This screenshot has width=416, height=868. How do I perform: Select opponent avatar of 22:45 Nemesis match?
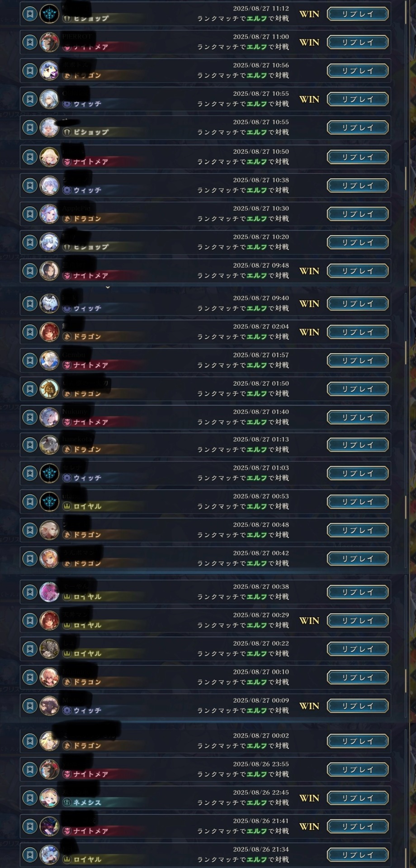(49, 798)
